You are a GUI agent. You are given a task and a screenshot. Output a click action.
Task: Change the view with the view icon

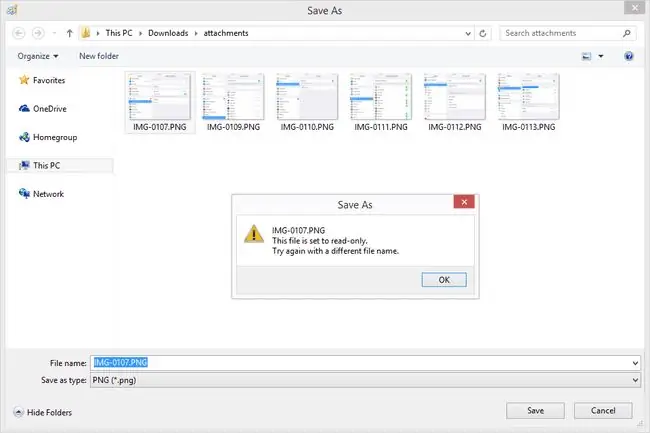pyautogui.click(x=586, y=56)
